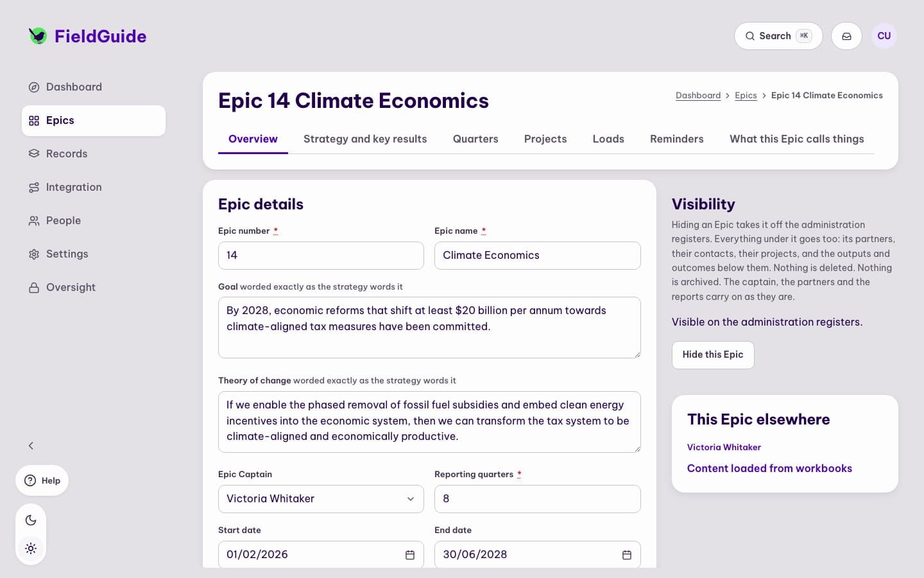
Task: Open the Loads tab
Action: (608, 139)
